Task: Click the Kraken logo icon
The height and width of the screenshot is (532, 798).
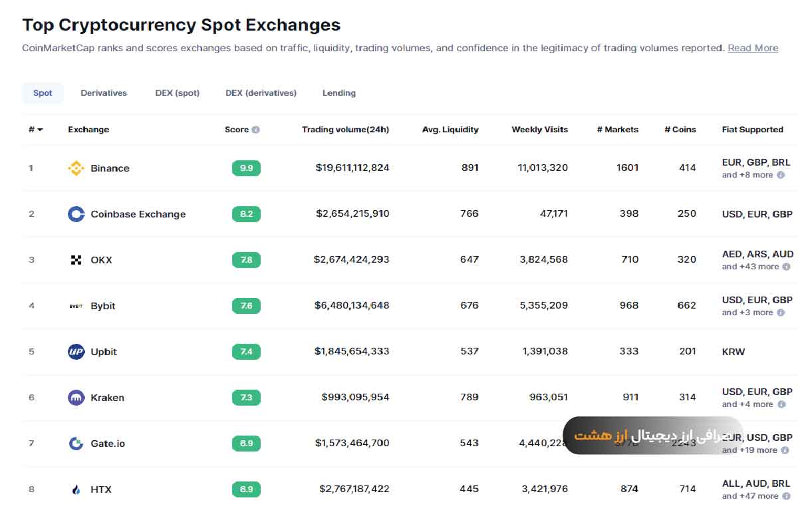Action: click(x=76, y=398)
